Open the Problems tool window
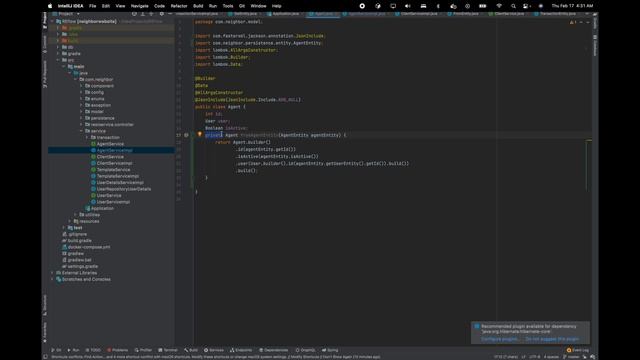640x360 pixels. [x=118, y=350]
